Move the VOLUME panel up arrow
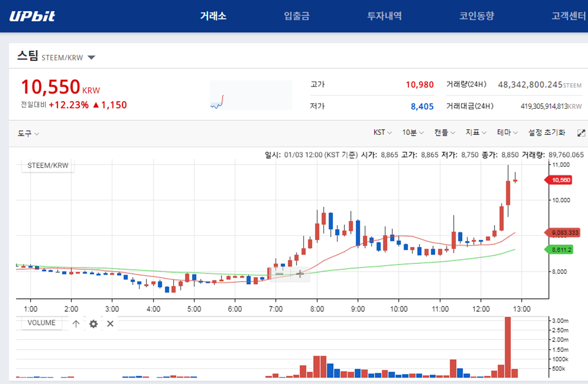The width and height of the screenshot is (588, 384). (x=76, y=324)
